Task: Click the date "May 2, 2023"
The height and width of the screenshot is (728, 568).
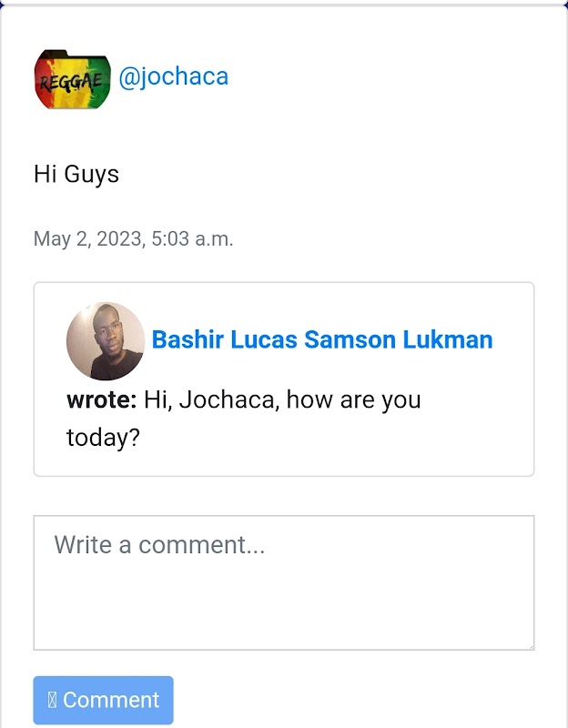Action: pyautogui.click(x=88, y=239)
